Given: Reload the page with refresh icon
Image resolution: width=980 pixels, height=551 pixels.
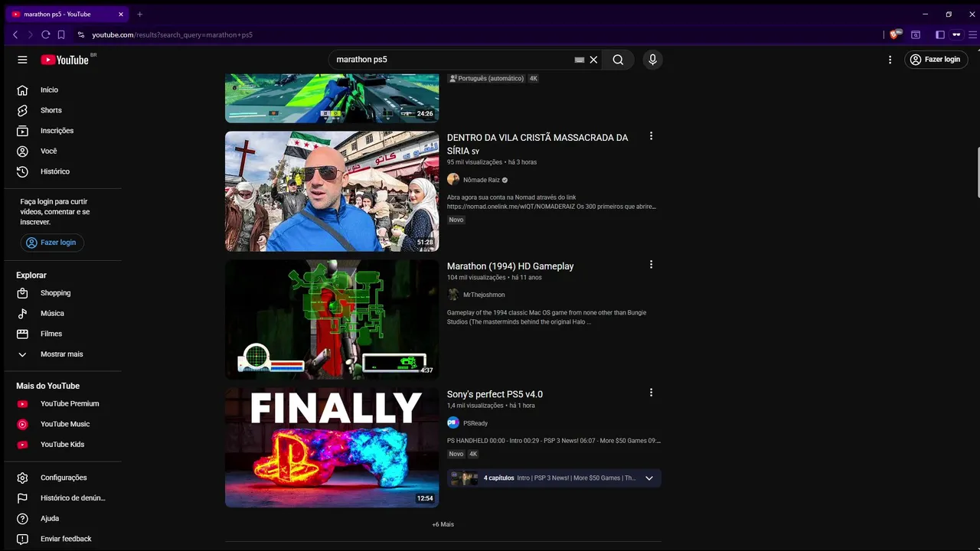Looking at the screenshot, I should click(46, 34).
